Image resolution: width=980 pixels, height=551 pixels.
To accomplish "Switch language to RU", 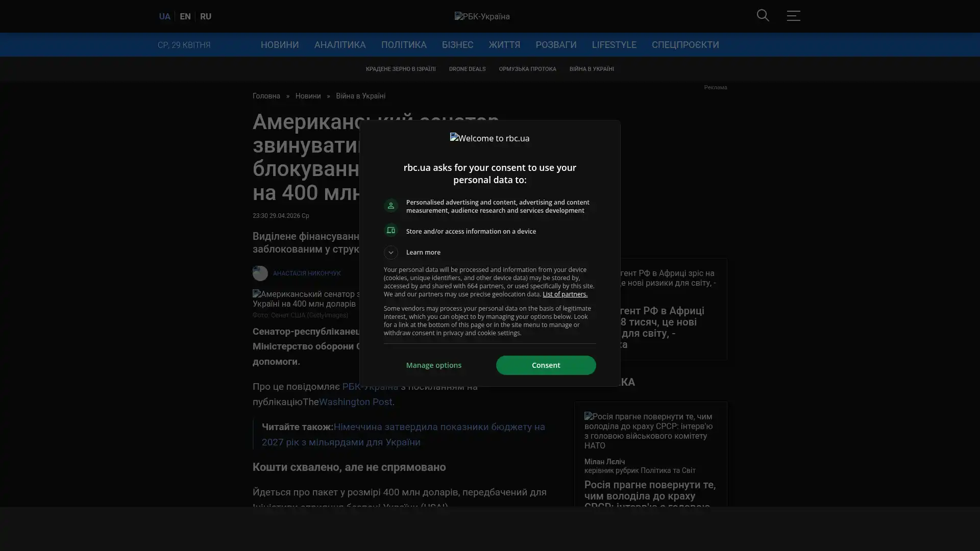I will tap(206, 16).
